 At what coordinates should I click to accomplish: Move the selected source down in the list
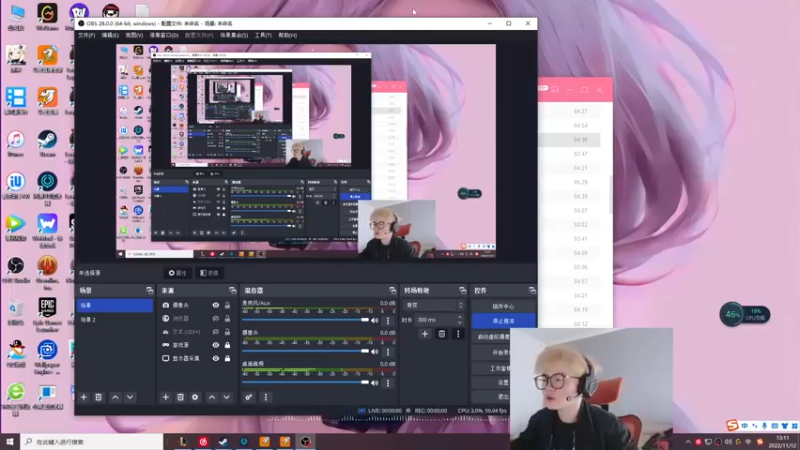[227, 397]
